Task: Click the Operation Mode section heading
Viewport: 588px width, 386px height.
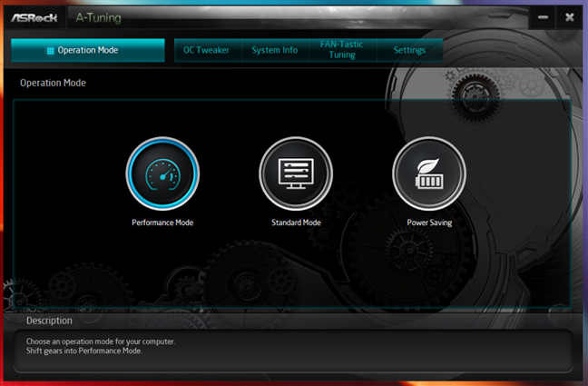Action: pyautogui.click(x=53, y=84)
